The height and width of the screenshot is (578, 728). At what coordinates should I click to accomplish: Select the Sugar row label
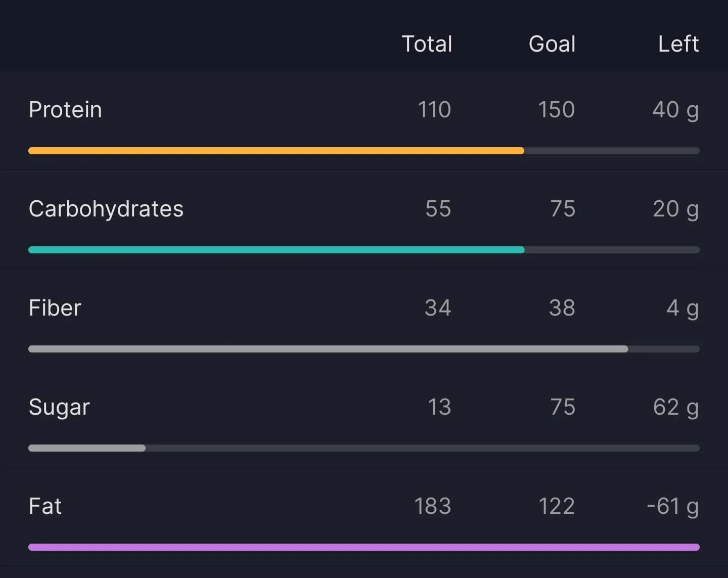pos(59,408)
